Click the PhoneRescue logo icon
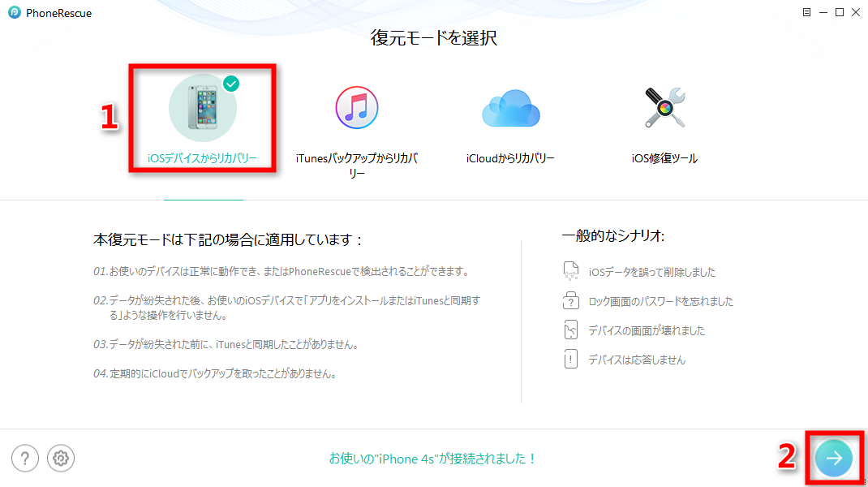Screen dimensions: 868x487 tap(15, 12)
